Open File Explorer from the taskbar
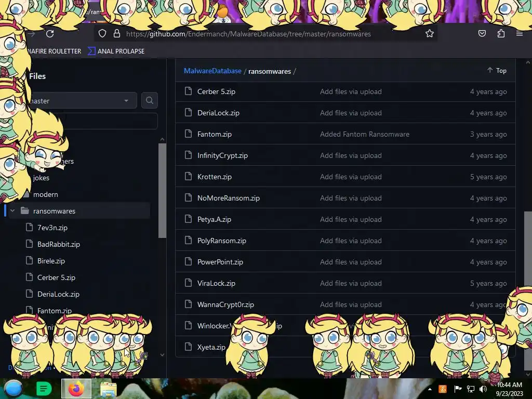The image size is (532, 399). pyautogui.click(x=108, y=389)
